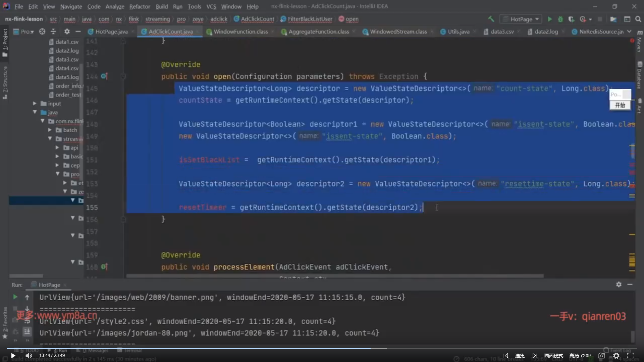Open Run panel settings gear
Image resolution: width=644 pixels, height=362 pixels.
tap(619, 284)
